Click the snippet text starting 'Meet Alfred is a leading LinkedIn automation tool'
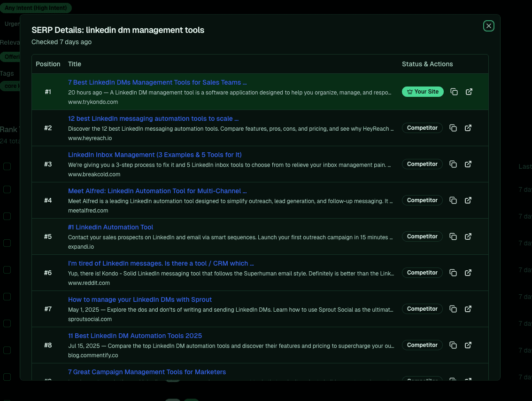Image resolution: width=532 pixels, height=401 pixels. click(x=230, y=201)
